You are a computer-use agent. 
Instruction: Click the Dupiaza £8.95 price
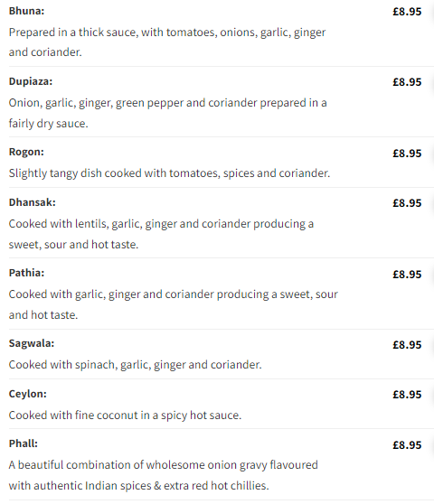pos(407,82)
